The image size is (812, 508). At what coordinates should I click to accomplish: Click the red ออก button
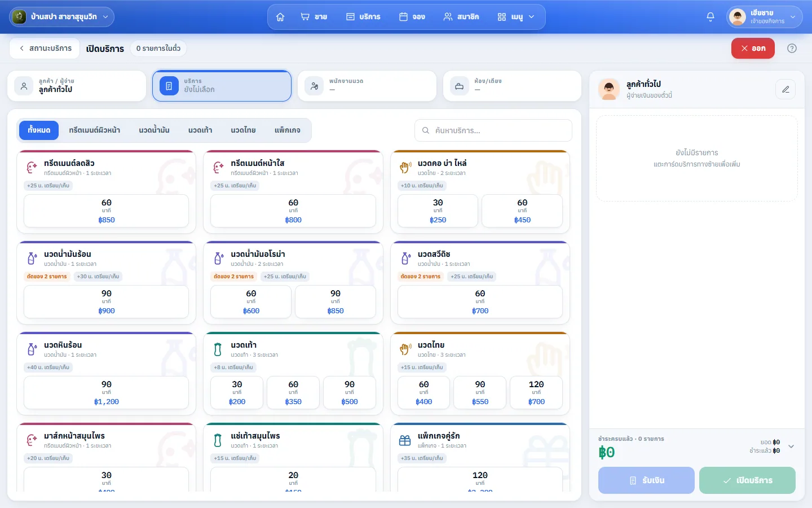coord(753,49)
